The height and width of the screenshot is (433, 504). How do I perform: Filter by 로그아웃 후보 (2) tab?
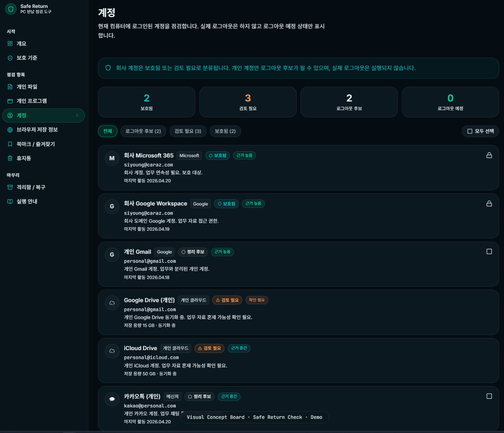click(x=143, y=131)
